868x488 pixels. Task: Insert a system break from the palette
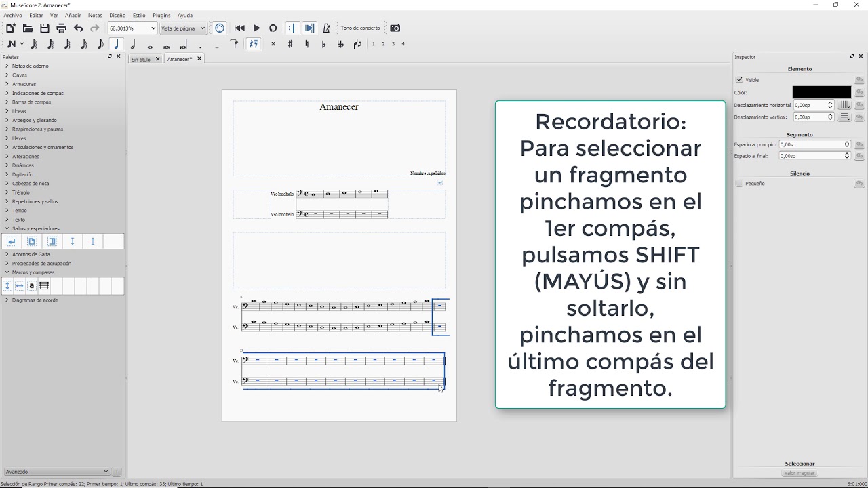[x=12, y=241]
